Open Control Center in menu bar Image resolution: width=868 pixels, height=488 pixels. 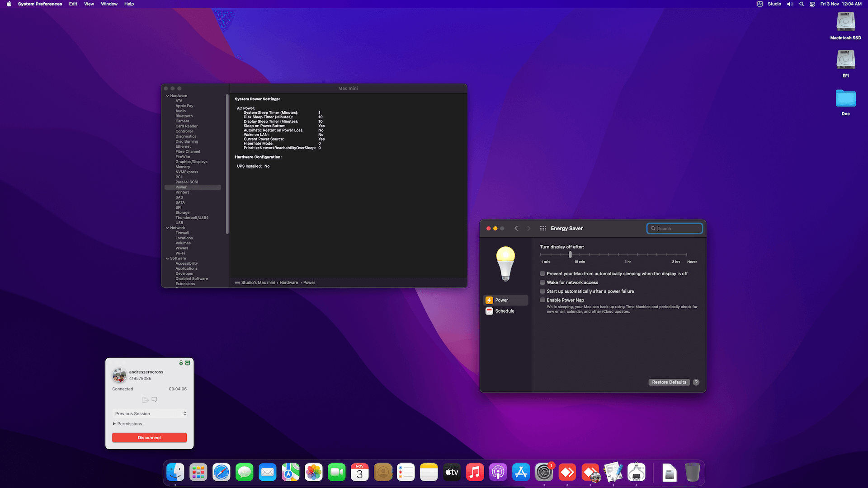pyautogui.click(x=812, y=4)
